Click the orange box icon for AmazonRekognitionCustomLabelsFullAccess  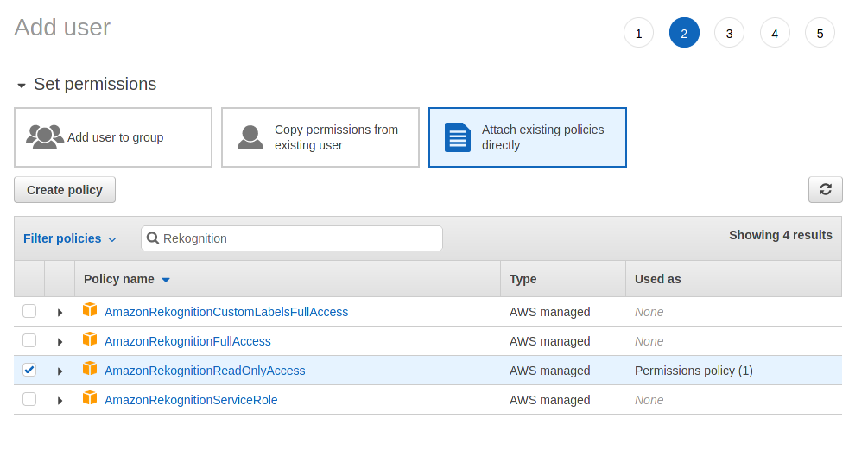pos(90,309)
